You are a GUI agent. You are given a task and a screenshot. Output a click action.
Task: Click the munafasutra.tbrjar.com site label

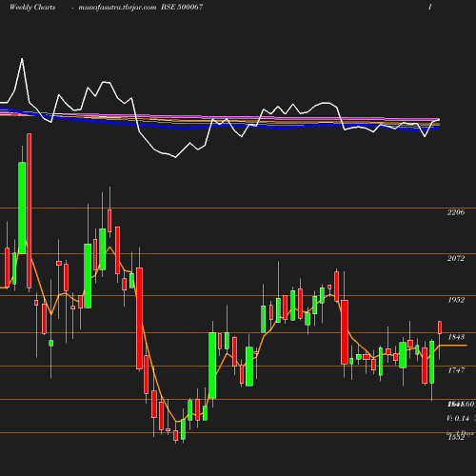pyautogui.click(x=117, y=8)
